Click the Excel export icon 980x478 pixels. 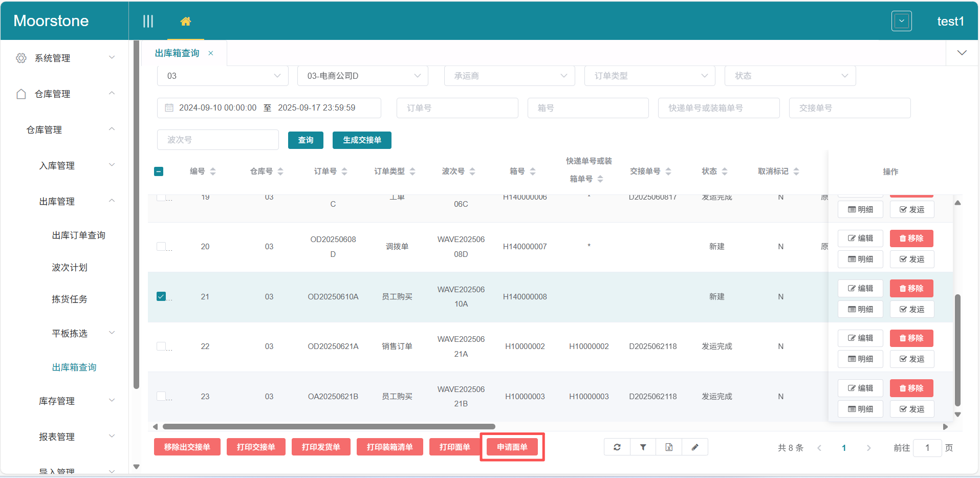pyautogui.click(x=669, y=447)
